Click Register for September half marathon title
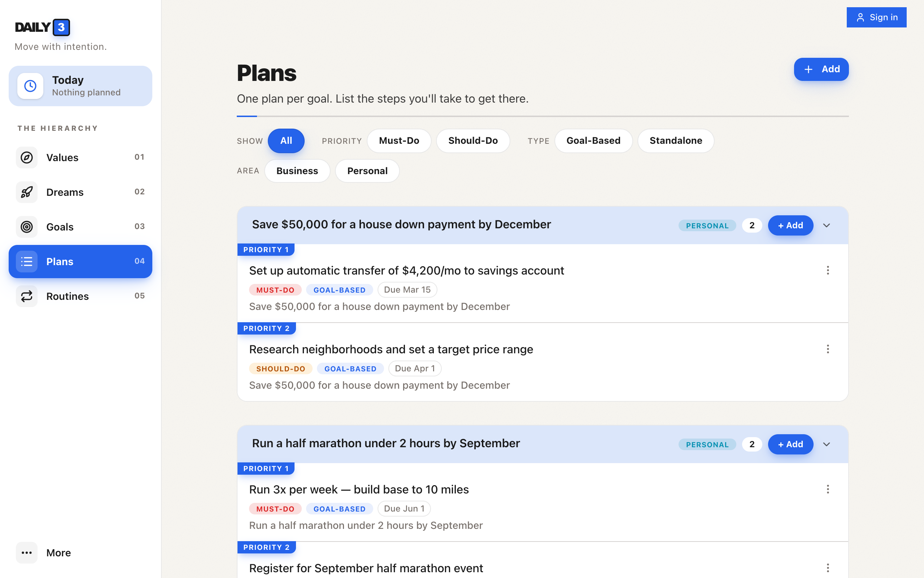 click(366, 569)
